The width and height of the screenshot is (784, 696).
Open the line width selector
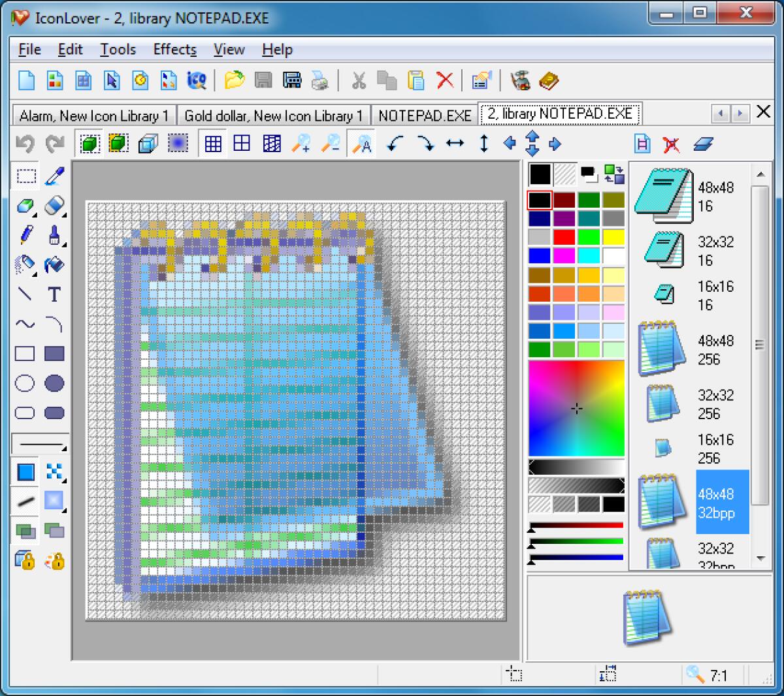(41, 444)
